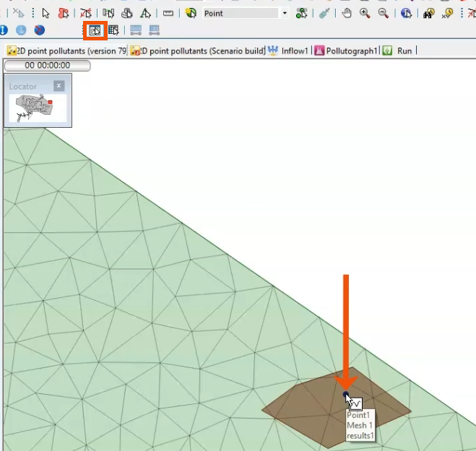The image size is (476, 451).
Task: Open the binoculars find tool
Action: [428, 13]
